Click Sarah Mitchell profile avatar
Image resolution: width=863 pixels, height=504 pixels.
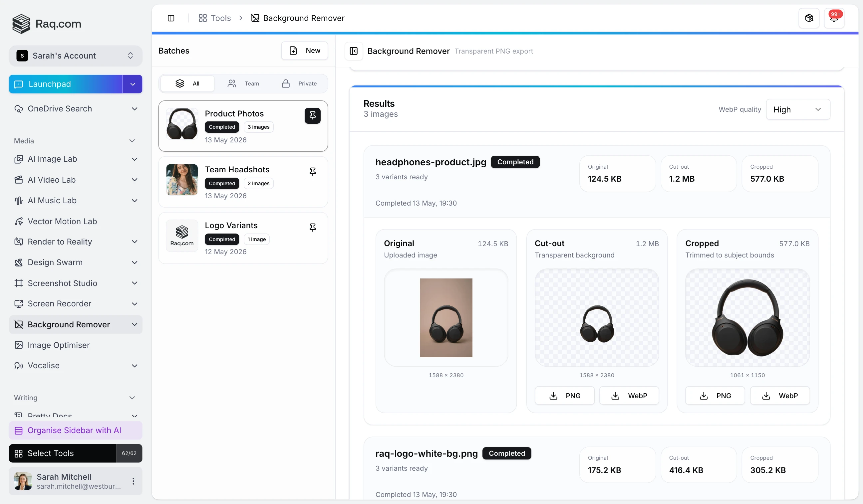[23, 481]
